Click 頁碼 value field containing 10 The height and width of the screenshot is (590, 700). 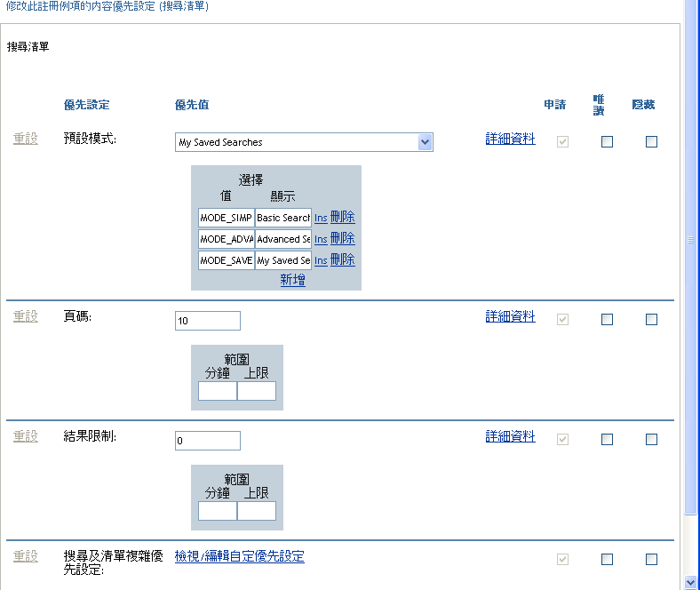tap(208, 321)
